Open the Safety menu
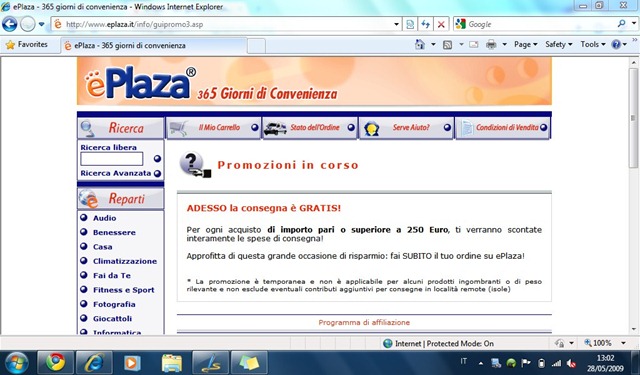The height and width of the screenshot is (375, 640). [x=559, y=44]
